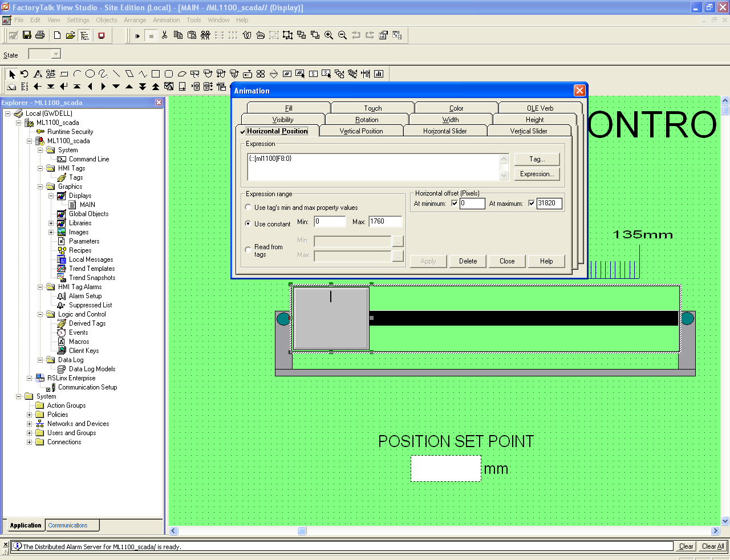Click the Save icon in the toolbar

(x=27, y=35)
